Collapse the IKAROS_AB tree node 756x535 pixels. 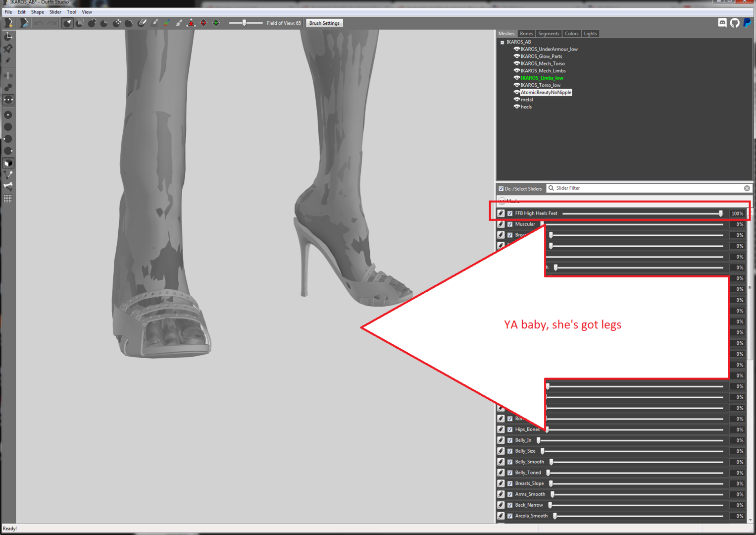[x=502, y=43]
